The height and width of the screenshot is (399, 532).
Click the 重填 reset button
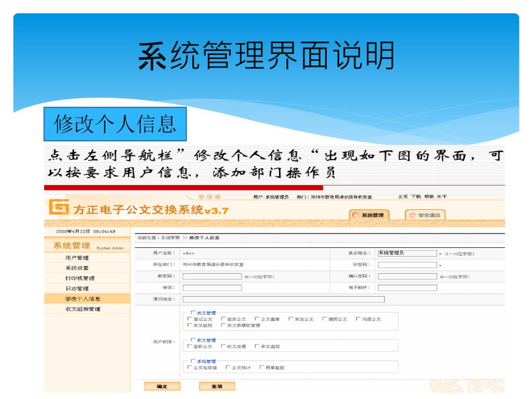tap(217, 387)
